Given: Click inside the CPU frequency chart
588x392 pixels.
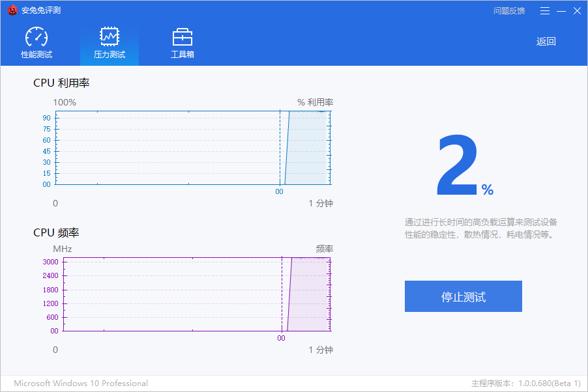Looking at the screenshot, I should point(197,294).
